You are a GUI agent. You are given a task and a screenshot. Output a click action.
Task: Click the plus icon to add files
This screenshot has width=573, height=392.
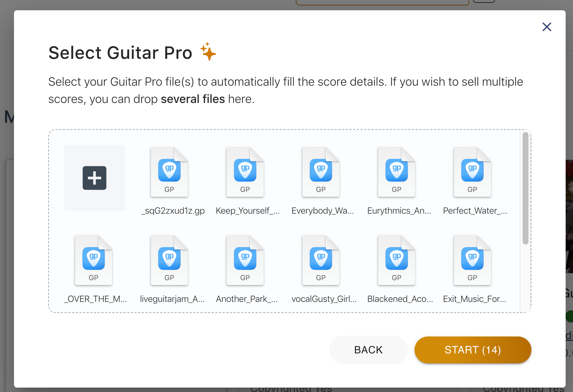tap(95, 178)
